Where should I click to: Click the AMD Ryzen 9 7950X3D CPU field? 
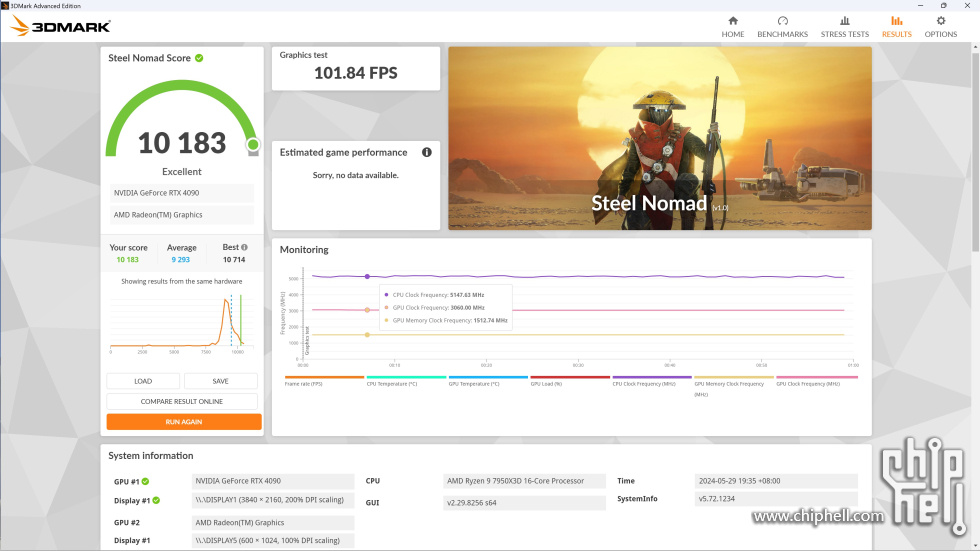(x=524, y=481)
